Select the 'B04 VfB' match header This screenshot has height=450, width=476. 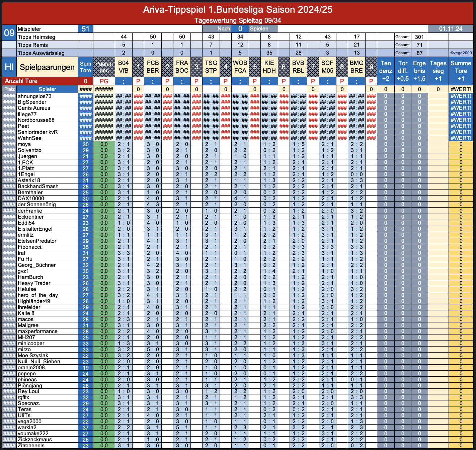click(x=124, y=67)
